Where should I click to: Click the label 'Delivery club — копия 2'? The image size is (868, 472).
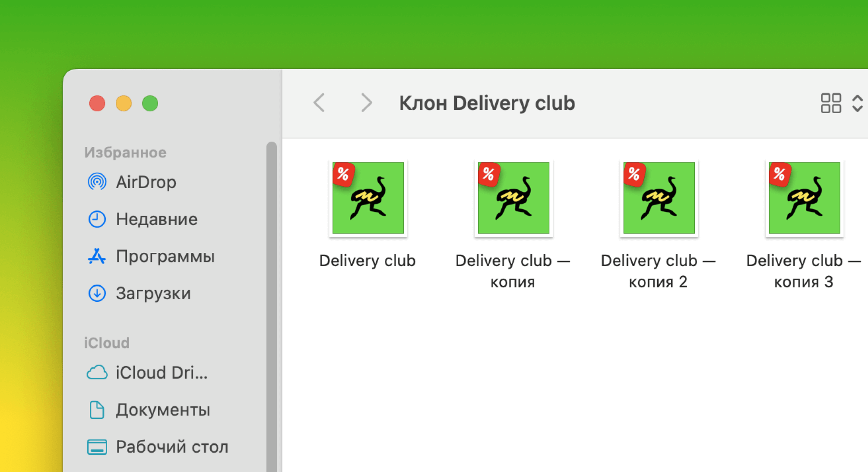pos(658,271)
